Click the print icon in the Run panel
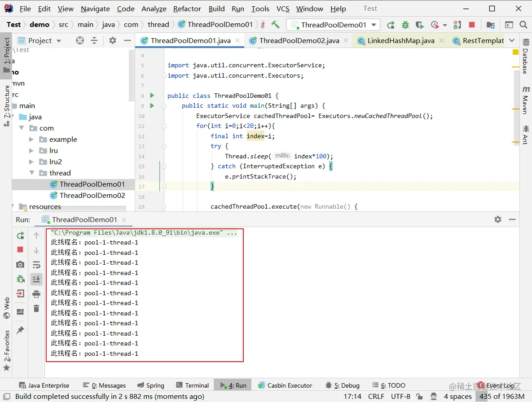Image resolution: width=532 pixels, height=402 pixels. coord(36,294)
